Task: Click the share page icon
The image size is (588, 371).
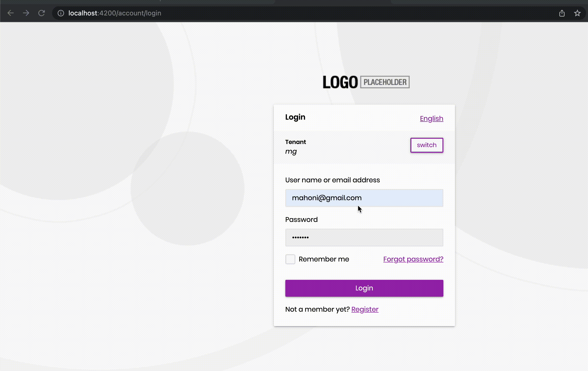Action: tap(562, 13)
